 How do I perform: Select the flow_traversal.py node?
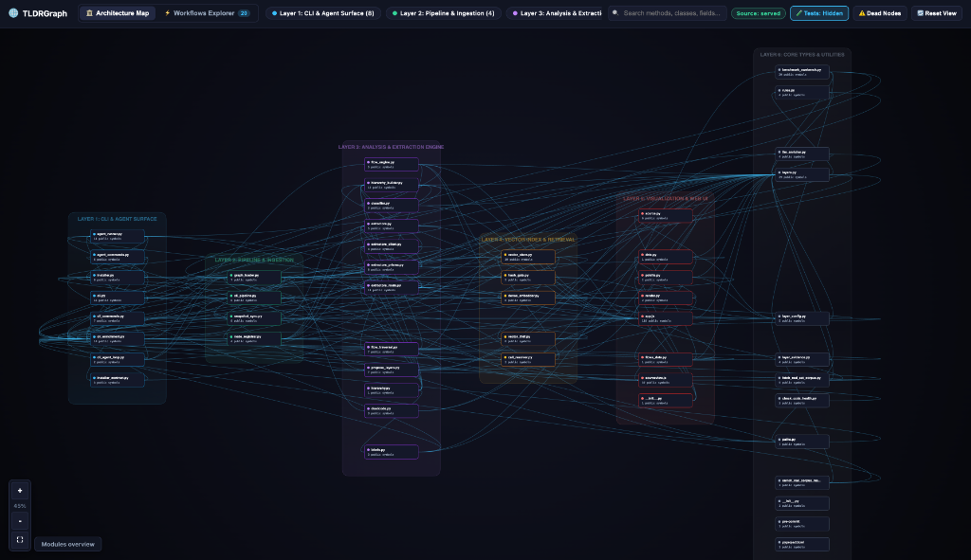(x=392, y=349)
